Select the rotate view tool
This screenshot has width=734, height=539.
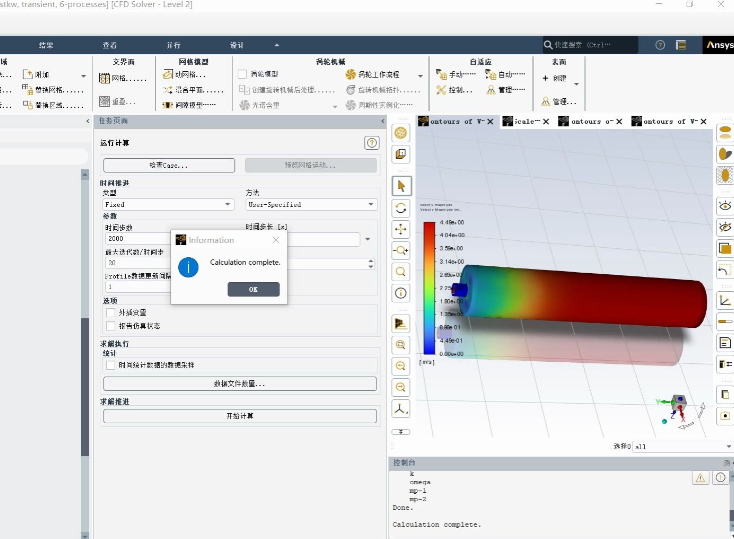pos(401,208)
